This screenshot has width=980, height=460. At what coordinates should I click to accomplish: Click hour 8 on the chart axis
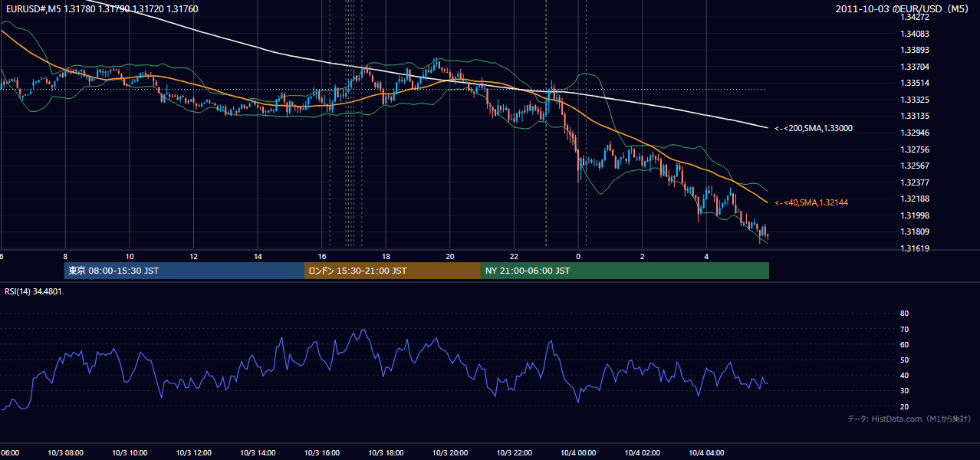point(65,256)
